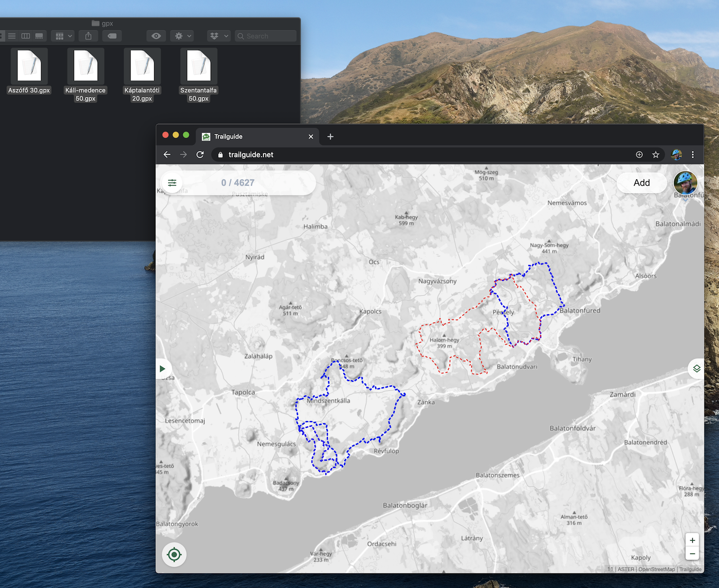Viewport: 719px width, 588px height.
Task: Open the map filter settings icon
Action: click(x=172, y=183)
